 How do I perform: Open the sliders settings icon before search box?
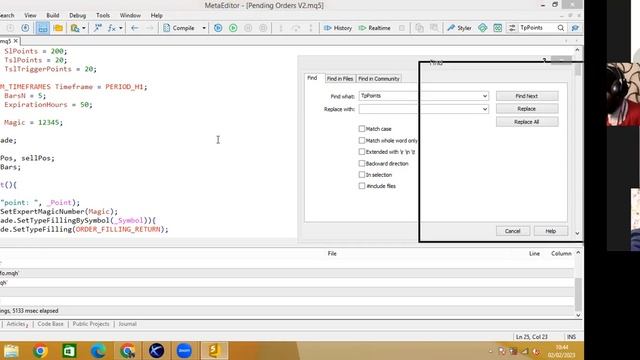click(x=512, y=28)
